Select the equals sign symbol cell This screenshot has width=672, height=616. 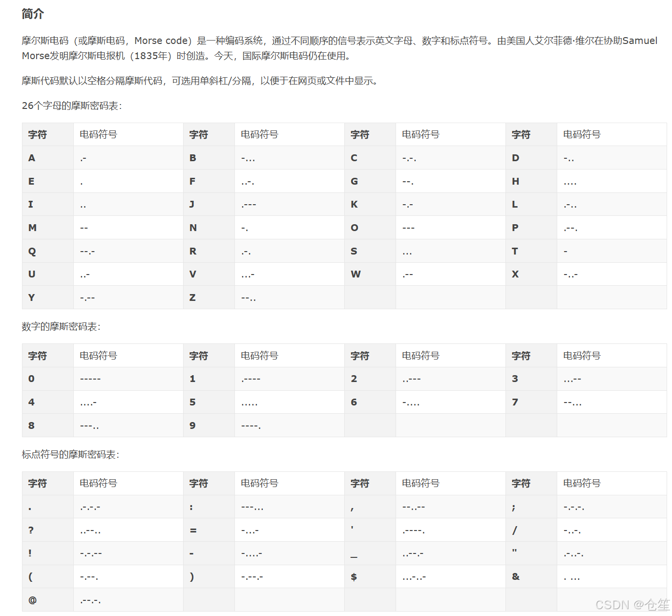tap(209, 530)
